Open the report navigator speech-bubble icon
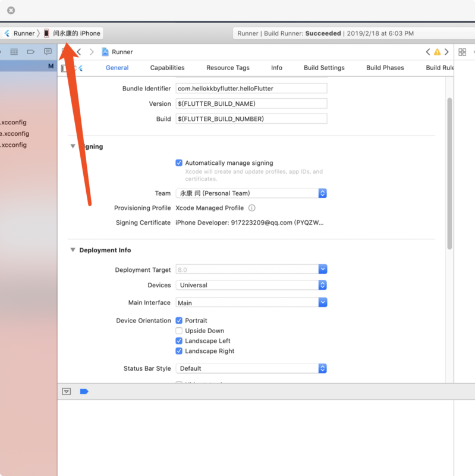The height and width of the screenshot is (476, 475). coord(48,52)
